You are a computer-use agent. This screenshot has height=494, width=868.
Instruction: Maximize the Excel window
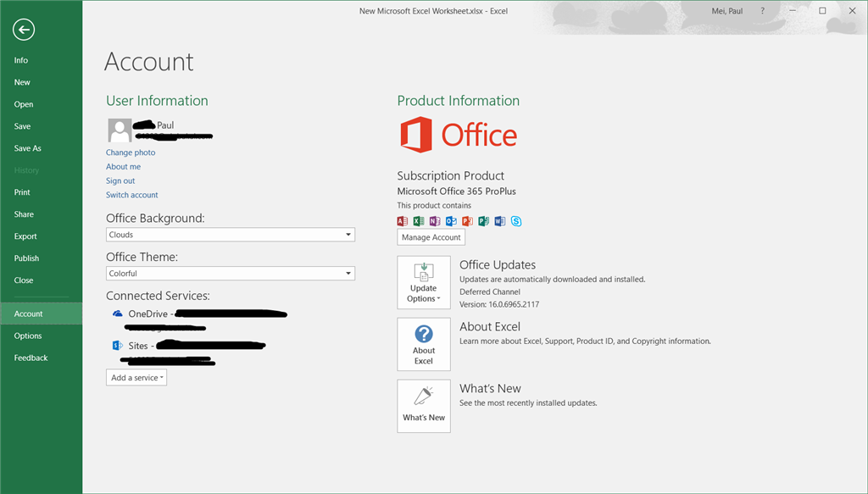point(822,10)
